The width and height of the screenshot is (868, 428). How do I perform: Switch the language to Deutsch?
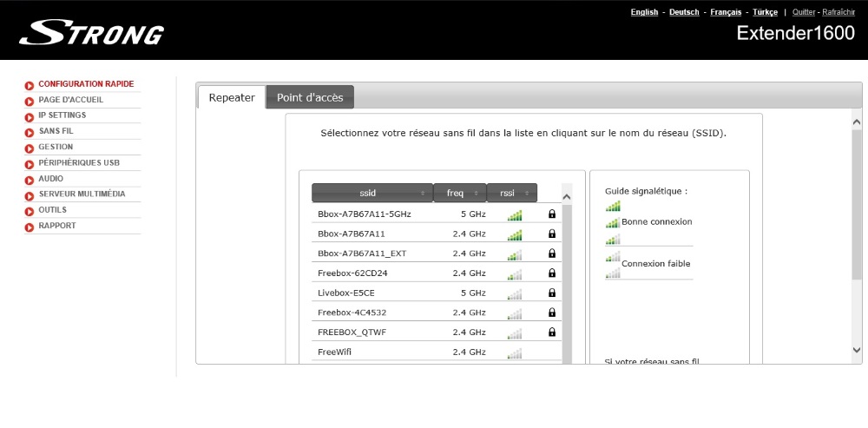coord(684,12)
